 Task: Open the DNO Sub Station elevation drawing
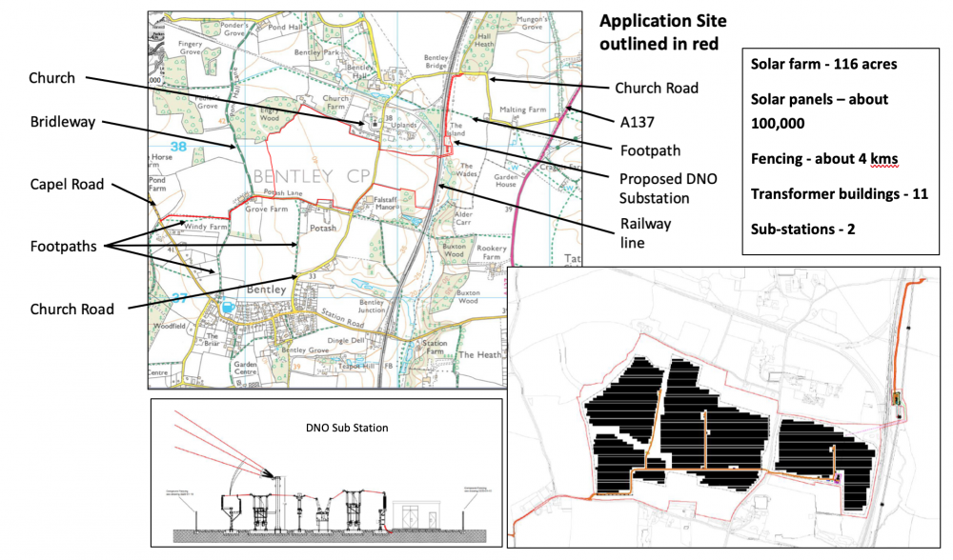(327, 472)
